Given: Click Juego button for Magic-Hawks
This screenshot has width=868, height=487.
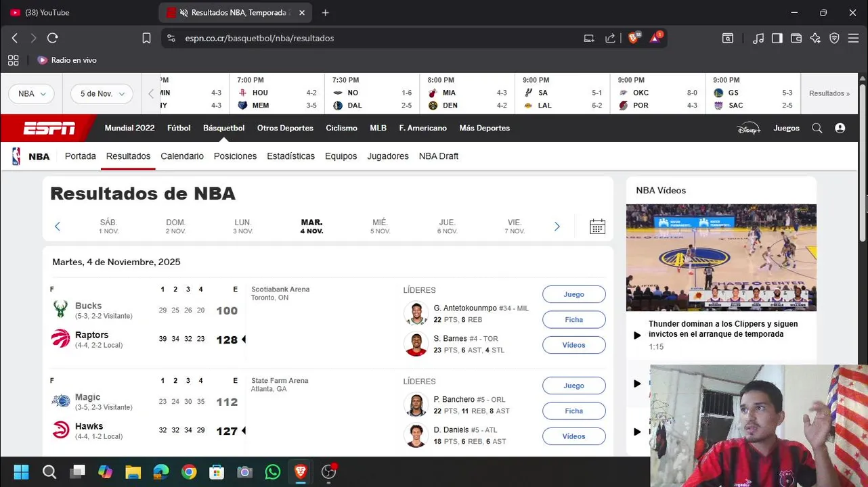Looking at the screenshot, I should pyautogui.click(x=573, y=386).
